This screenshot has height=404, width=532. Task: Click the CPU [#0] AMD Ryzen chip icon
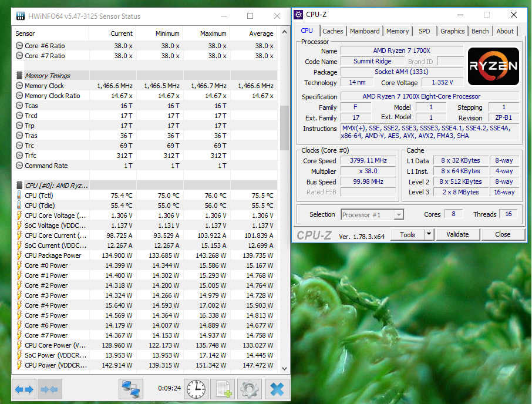[20, 185]
